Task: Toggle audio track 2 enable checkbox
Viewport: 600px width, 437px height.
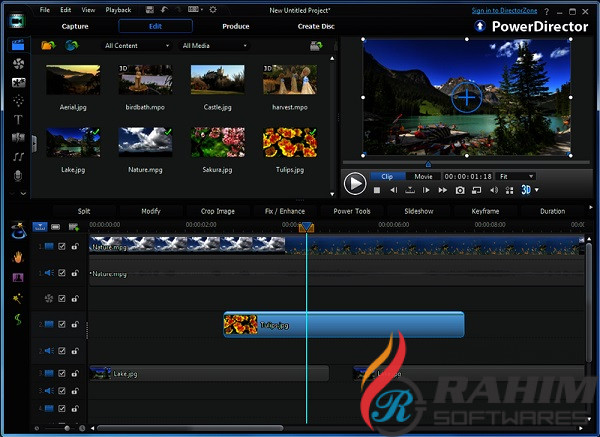Action: click(62, 351)
